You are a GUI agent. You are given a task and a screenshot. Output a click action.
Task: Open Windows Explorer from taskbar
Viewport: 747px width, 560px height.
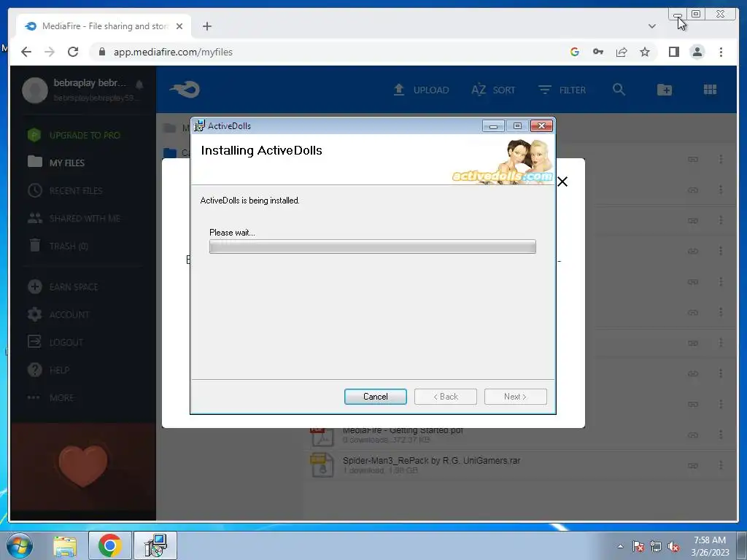(x=65, y=546)
